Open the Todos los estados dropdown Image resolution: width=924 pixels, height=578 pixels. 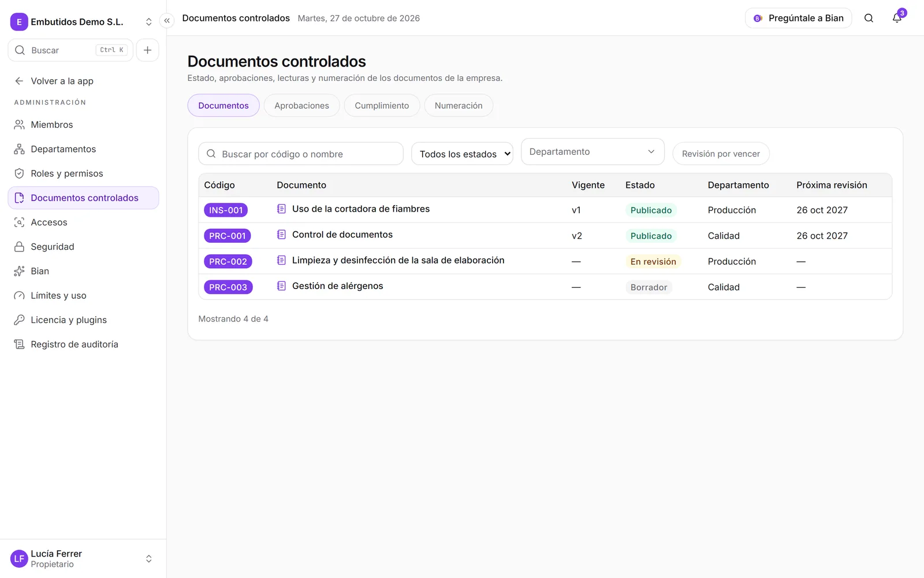(x=462, y=154)
